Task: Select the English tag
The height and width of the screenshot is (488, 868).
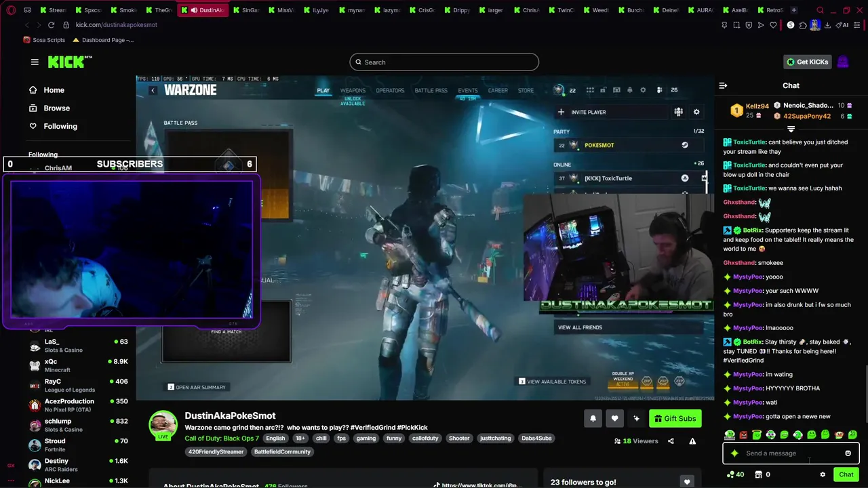Action: point(275,439)
